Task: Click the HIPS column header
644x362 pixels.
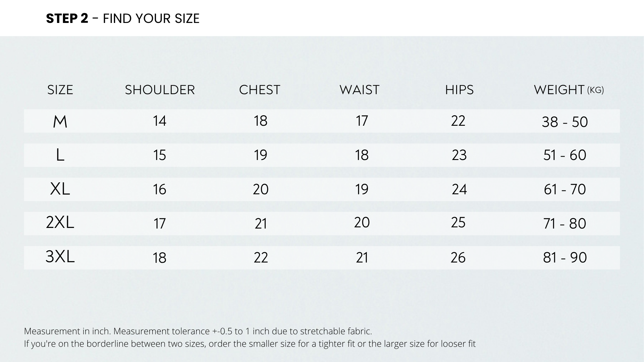Action: click(459, 90)
